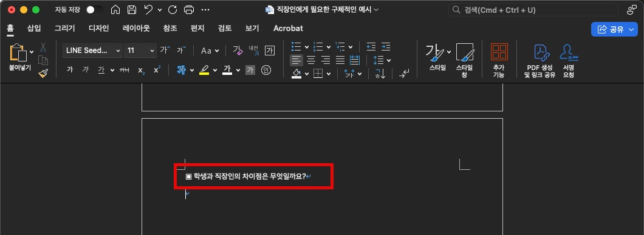The height and width of the screenshot is (235, 644).
Task: Toggle character shading
Action: tap(250, 70)
